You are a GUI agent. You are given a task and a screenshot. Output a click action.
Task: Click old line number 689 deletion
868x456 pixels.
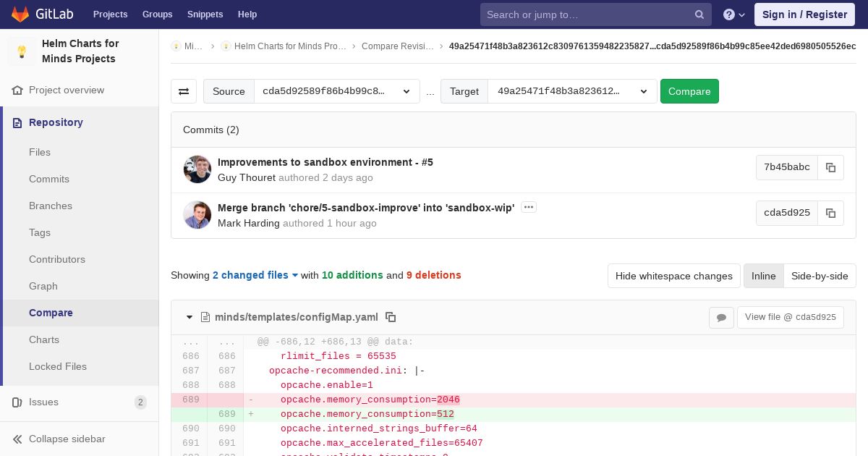[190, 400]
